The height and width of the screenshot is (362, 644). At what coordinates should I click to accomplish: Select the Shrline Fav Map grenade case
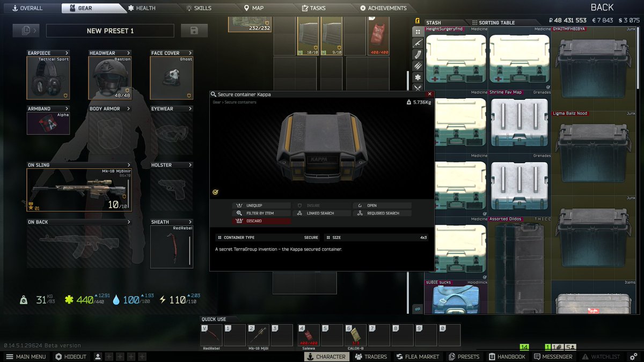tap(519, 121)
